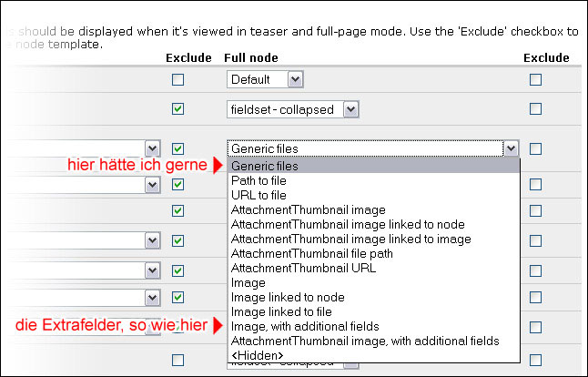Viewport: 588px width, 377px height.
Task: Select 'Path to file' from dropdown list
Action: pos(259,181)
